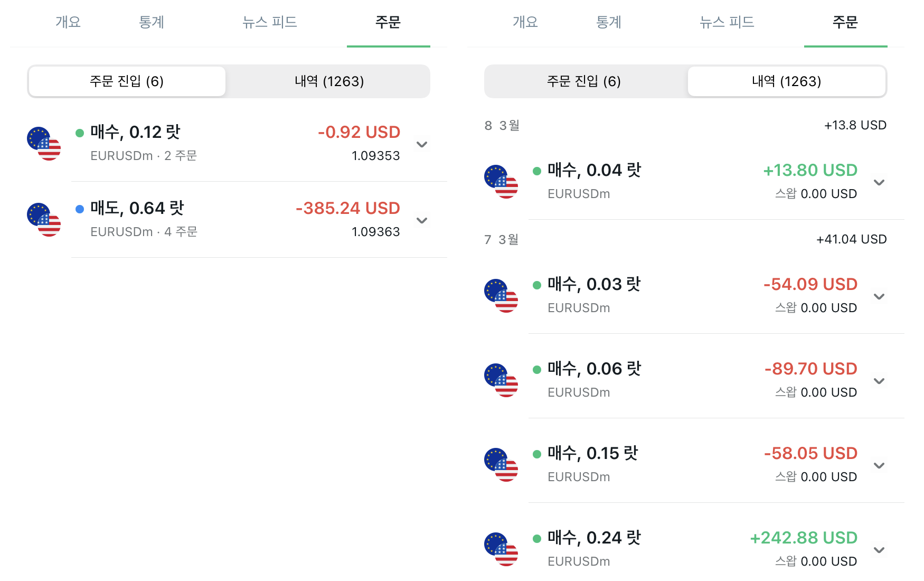This screenshot has width=924, height=581.
Task: Expand the -0.92 USD order chevron
Action: click(x=421, y=144)
